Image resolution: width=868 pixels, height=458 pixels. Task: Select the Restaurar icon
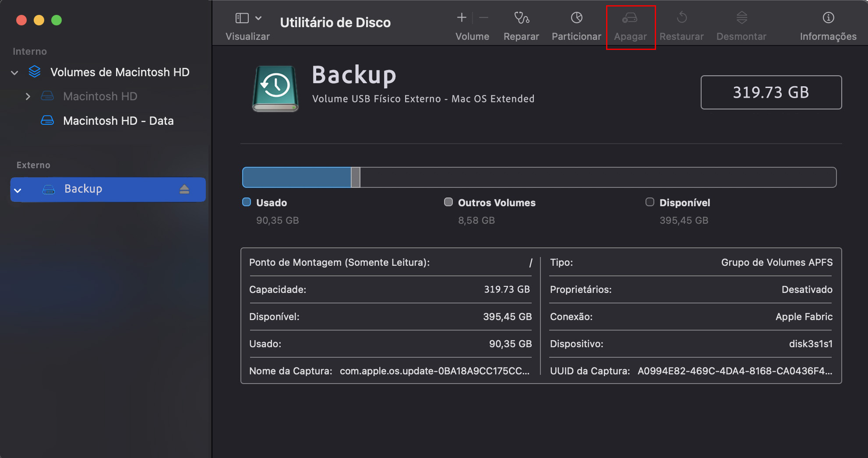pos(681,18)
